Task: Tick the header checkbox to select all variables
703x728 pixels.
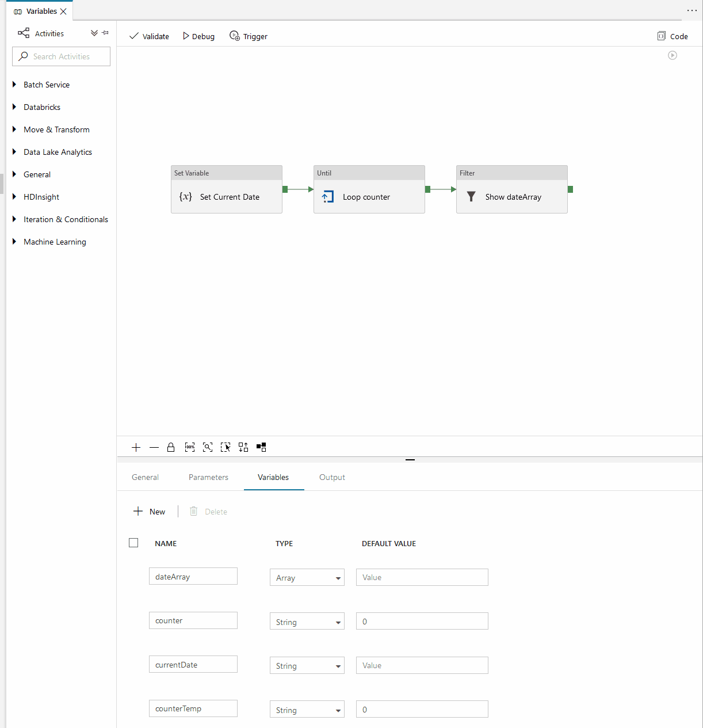Action: coord(133,543)
